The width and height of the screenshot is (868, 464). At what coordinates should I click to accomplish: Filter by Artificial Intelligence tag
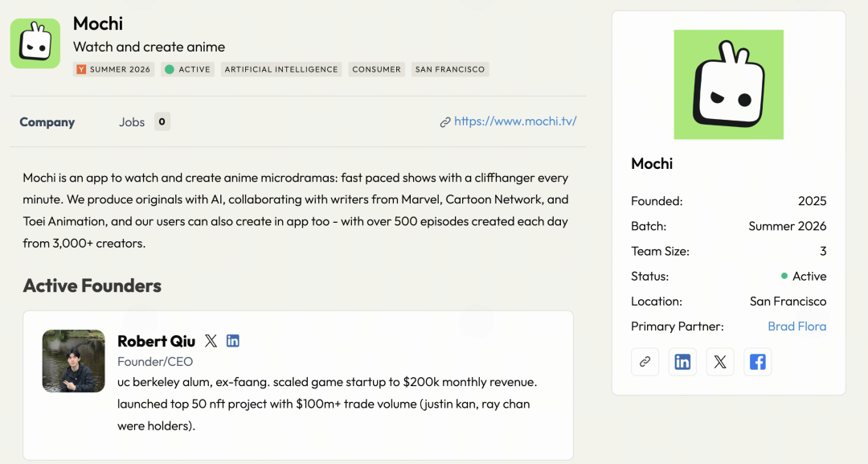tap(281, 69)
